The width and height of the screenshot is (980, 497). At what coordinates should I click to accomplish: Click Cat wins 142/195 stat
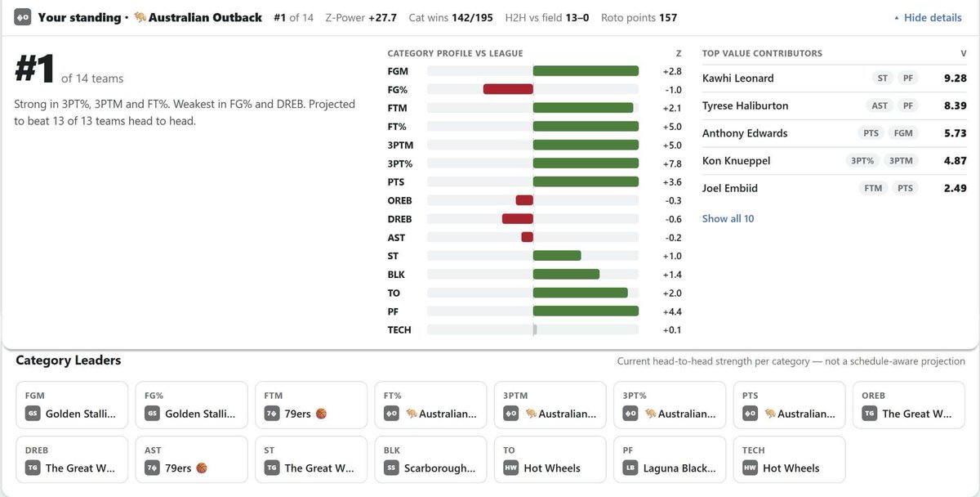[451, 17]
